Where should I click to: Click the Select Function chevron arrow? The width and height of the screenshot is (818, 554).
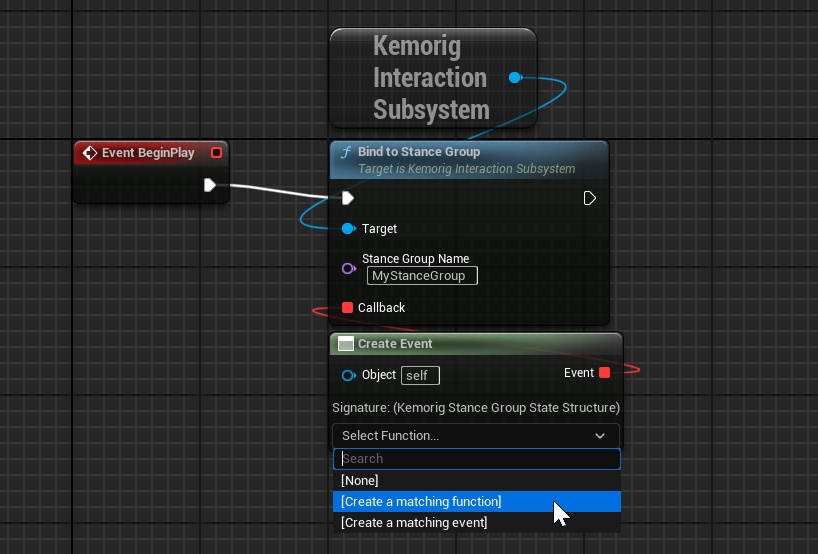(x=600, y=436)
